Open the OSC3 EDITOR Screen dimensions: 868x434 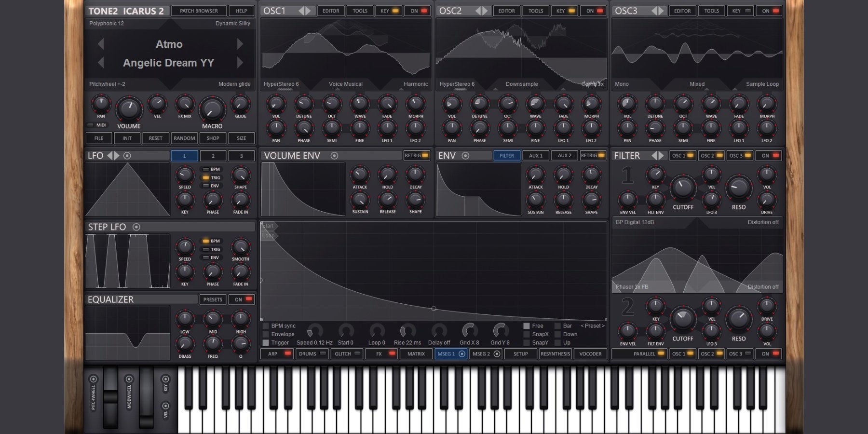682,11
